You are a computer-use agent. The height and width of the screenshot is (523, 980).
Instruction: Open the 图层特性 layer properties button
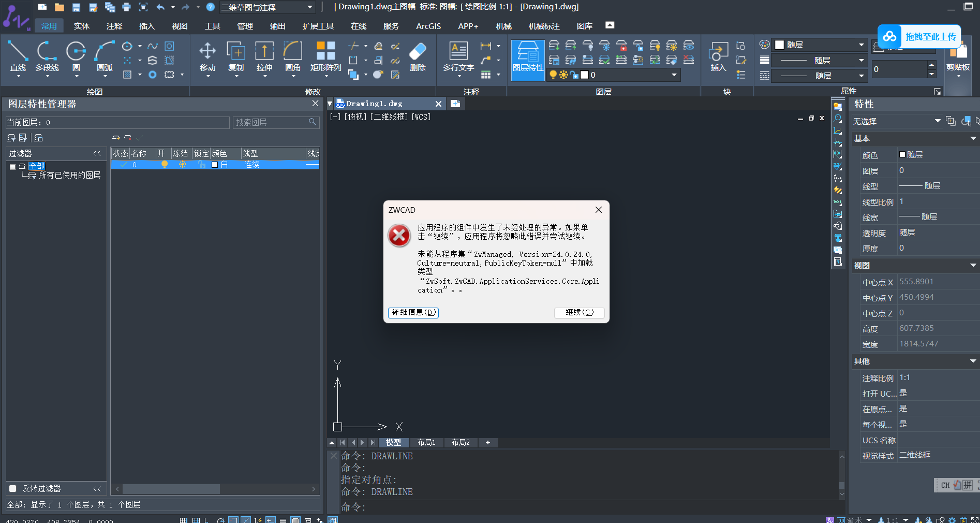point(528,60)
